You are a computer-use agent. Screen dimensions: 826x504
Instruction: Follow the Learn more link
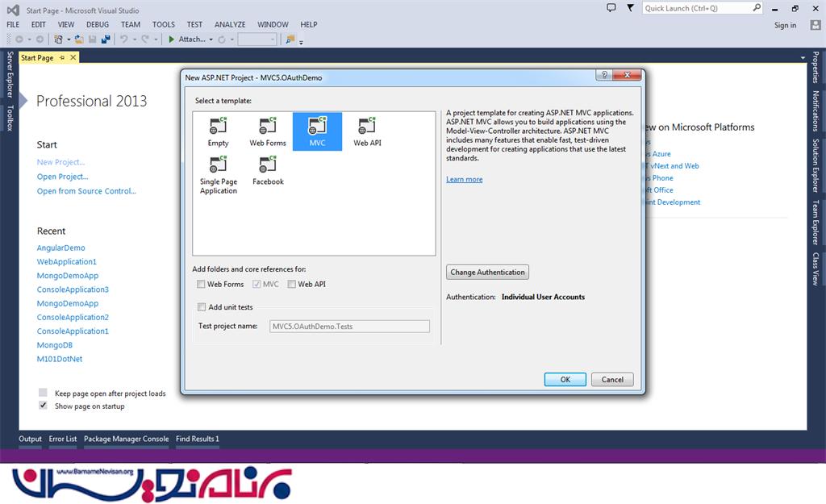[464, 180]
